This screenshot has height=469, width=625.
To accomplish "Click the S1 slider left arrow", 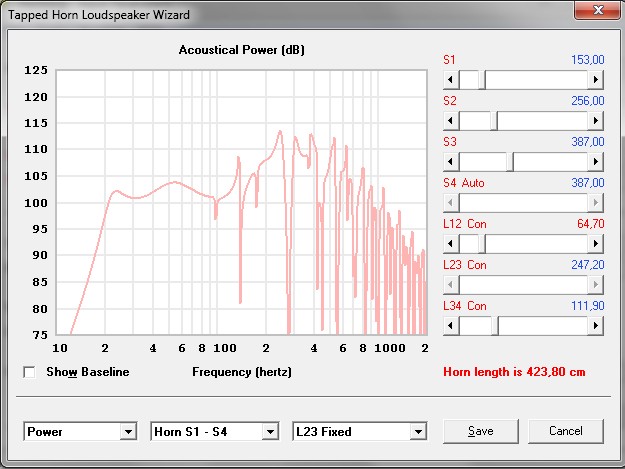I will (x=451, y=80).
